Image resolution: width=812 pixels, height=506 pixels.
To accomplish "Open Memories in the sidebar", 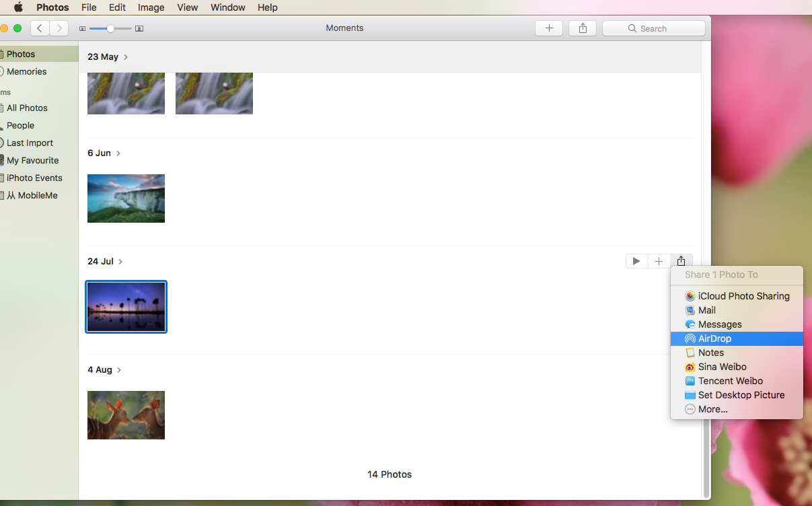I will [26, 71].
